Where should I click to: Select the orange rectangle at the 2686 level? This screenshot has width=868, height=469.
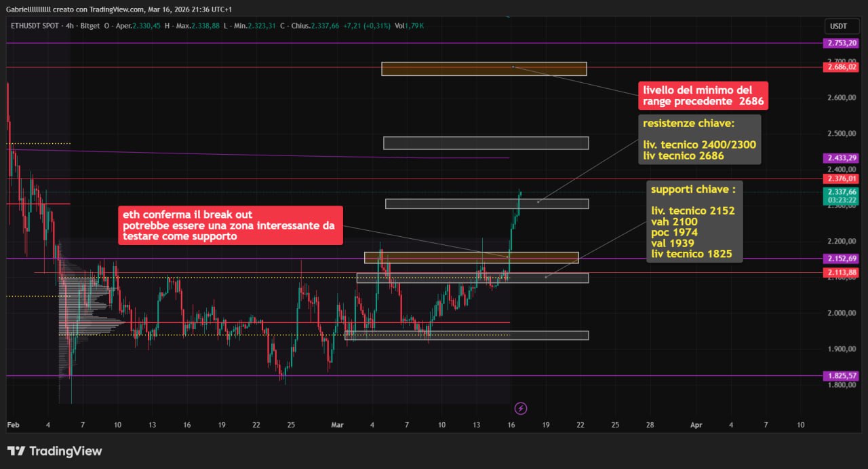tap(484, 69)
